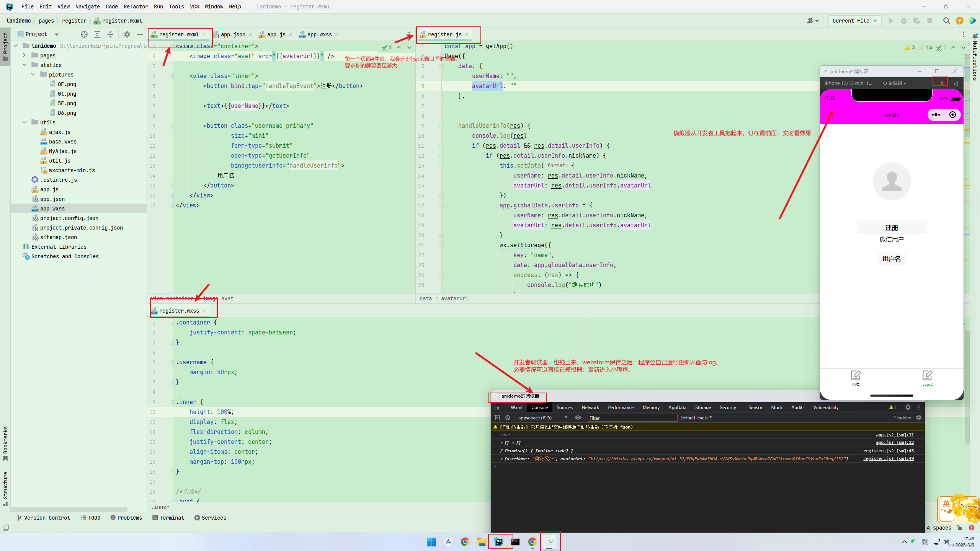980x551 pixels.
Task: Click the element inspector icon in debugger
Action: coord(497,408)
